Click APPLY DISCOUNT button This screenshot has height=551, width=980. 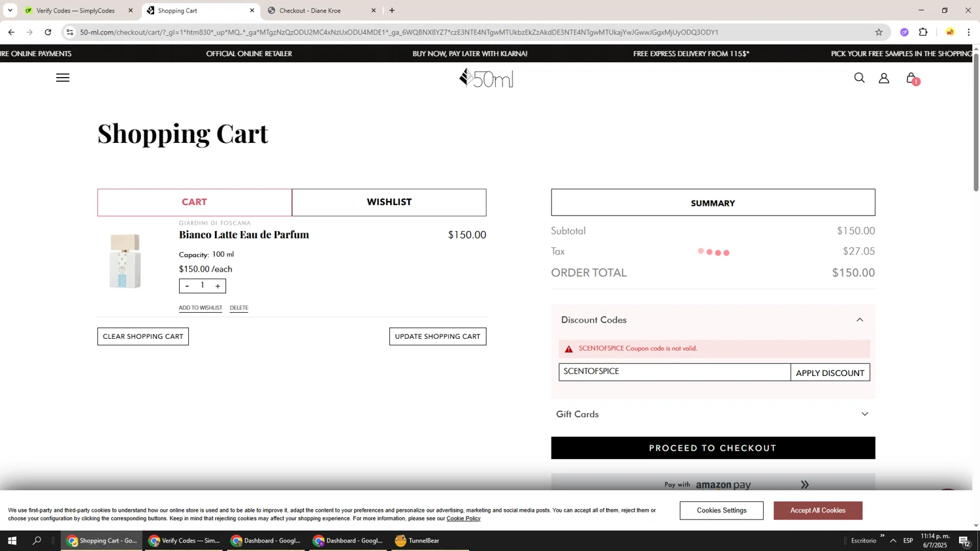[830, 373]
